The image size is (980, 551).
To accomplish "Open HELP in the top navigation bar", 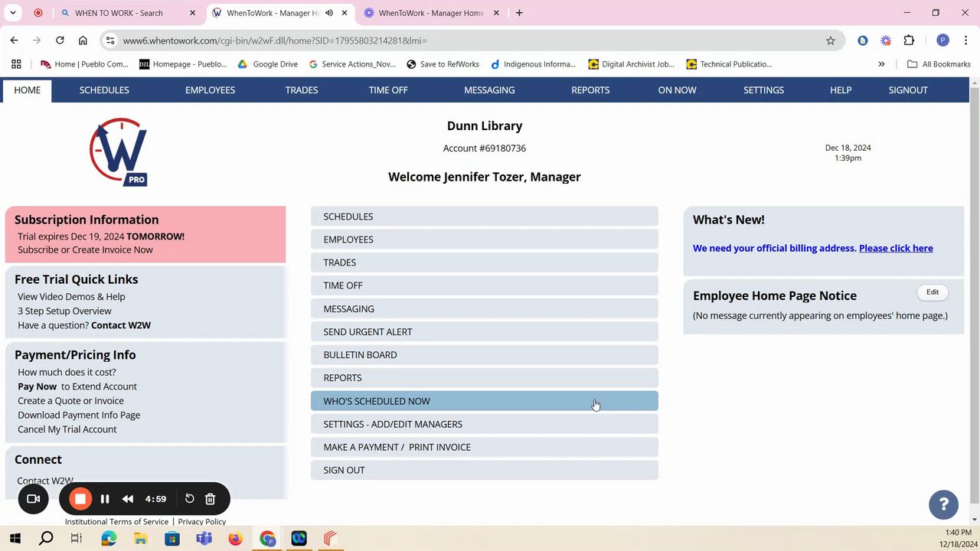I will (x=841, y=90).
